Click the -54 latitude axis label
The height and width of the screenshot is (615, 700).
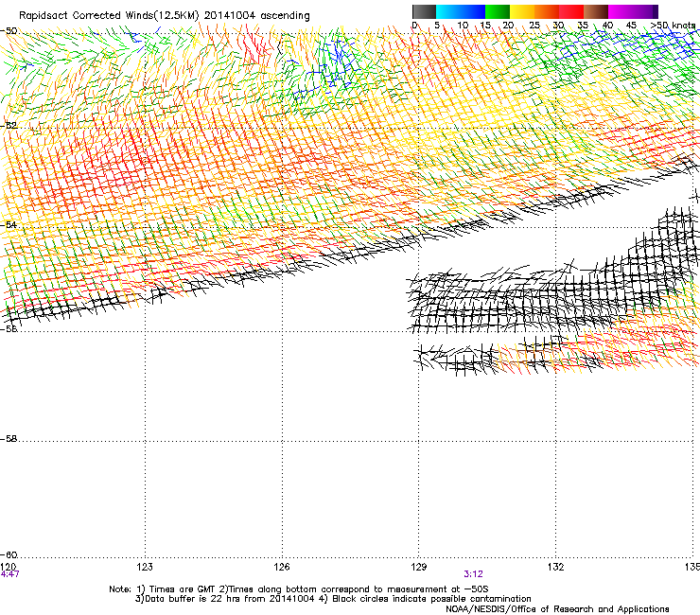coord(9,224)
